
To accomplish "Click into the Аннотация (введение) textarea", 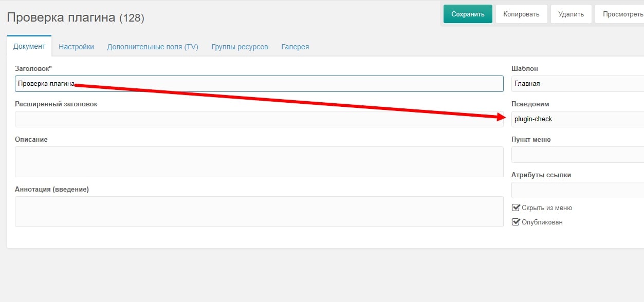I will click(259, 212).
